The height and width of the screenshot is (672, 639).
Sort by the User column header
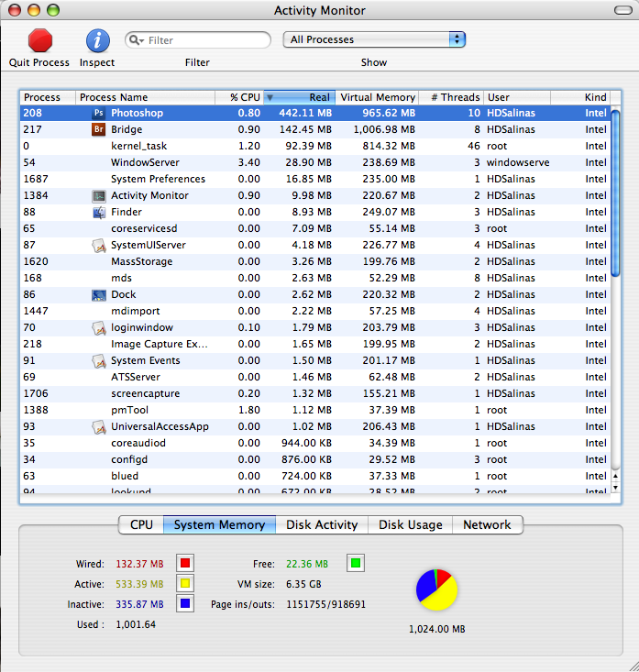(517, 97)
